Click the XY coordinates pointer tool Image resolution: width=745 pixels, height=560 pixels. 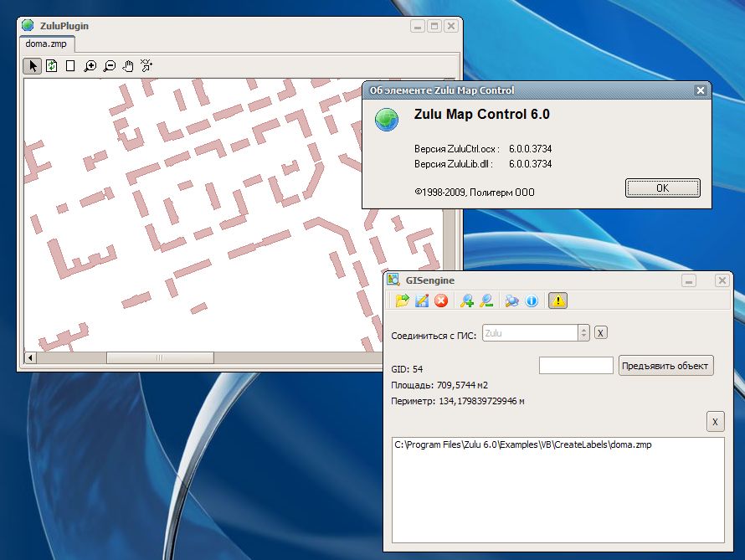(x=146, y=65)
